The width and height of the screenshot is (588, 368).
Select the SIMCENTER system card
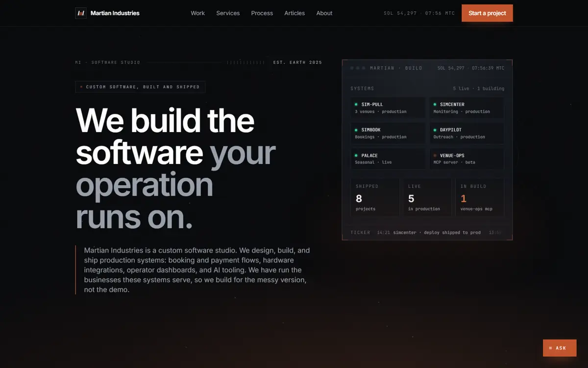click(x=466, y=108)
